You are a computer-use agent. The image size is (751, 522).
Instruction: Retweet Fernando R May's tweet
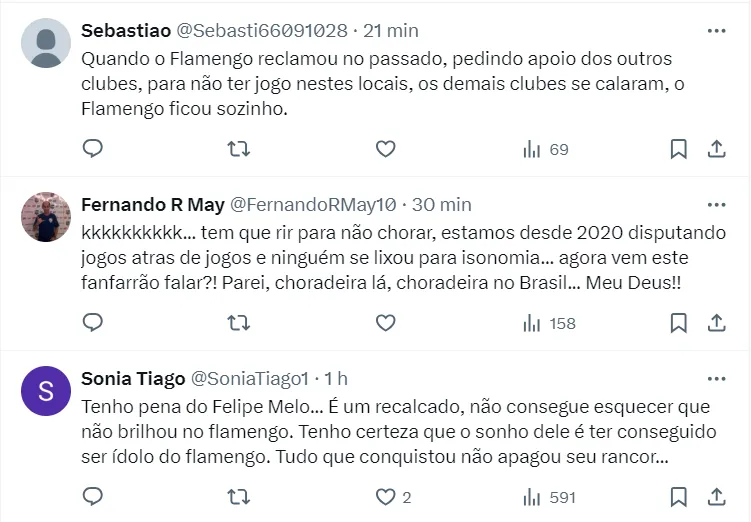(239, 323)
